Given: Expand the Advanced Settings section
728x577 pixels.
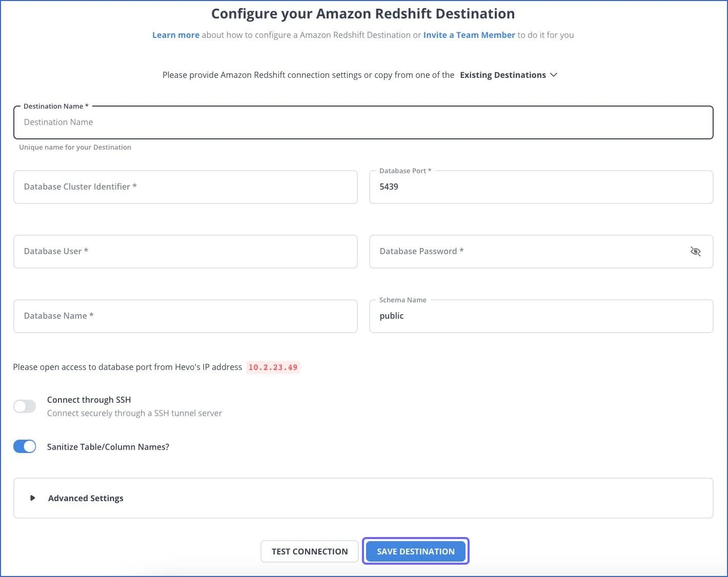Looking at the screenshot, I should (363, 498).
